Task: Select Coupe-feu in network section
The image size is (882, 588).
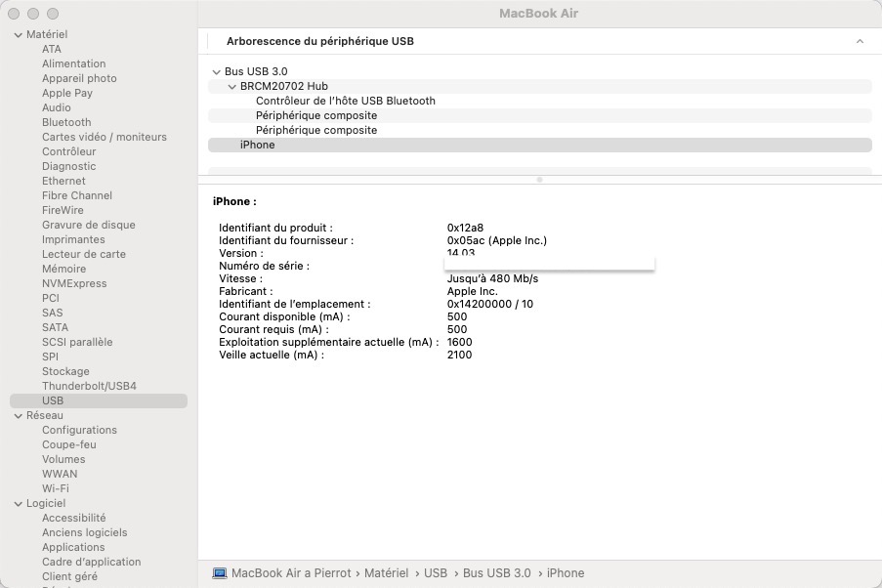Action: point(67,445)
